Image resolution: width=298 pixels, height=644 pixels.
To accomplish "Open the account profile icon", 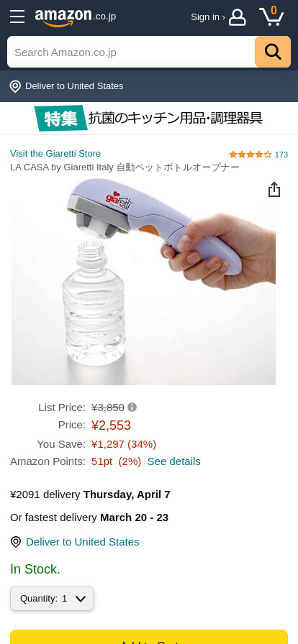I will click(237, 17).
